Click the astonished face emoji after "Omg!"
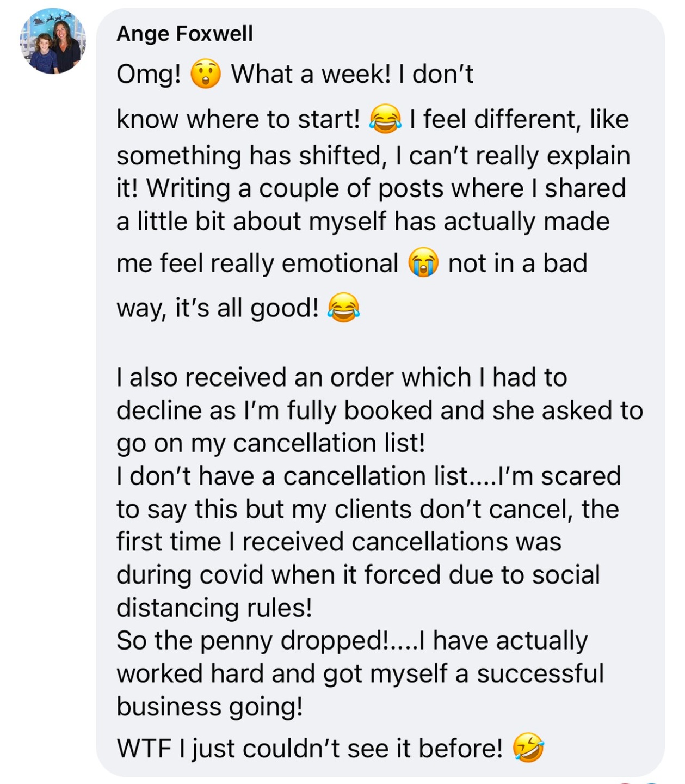The image size is (685, 784). 206,75
